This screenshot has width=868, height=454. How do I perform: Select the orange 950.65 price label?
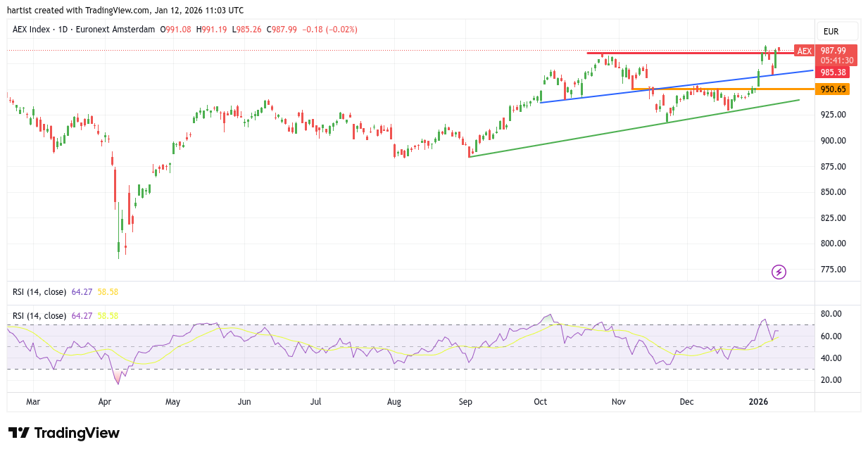pos(832,89)
